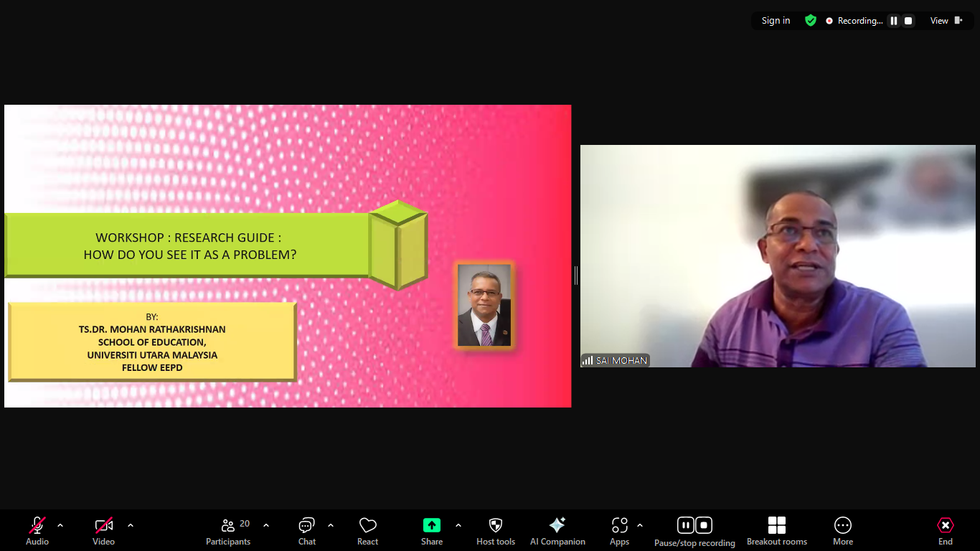This screenshot has width=980, height=551.
Task: Click the End meeting button
Action: (x=945, y=526)
